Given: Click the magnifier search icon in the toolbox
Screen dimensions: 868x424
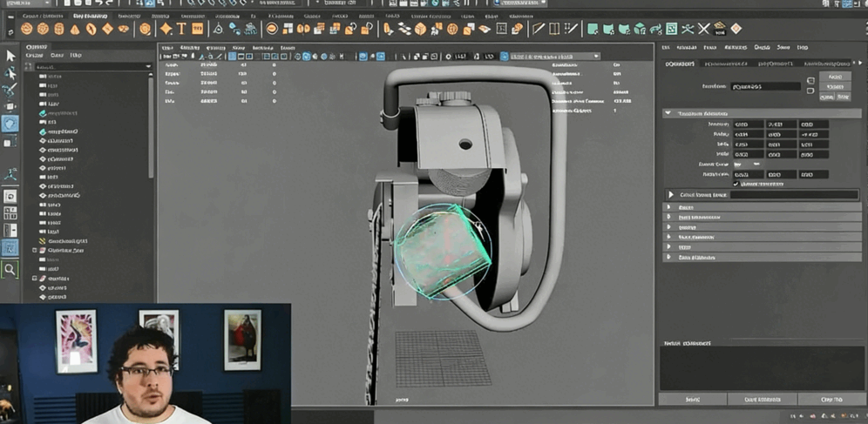Looking at the screenshot, I should point(10,269).
